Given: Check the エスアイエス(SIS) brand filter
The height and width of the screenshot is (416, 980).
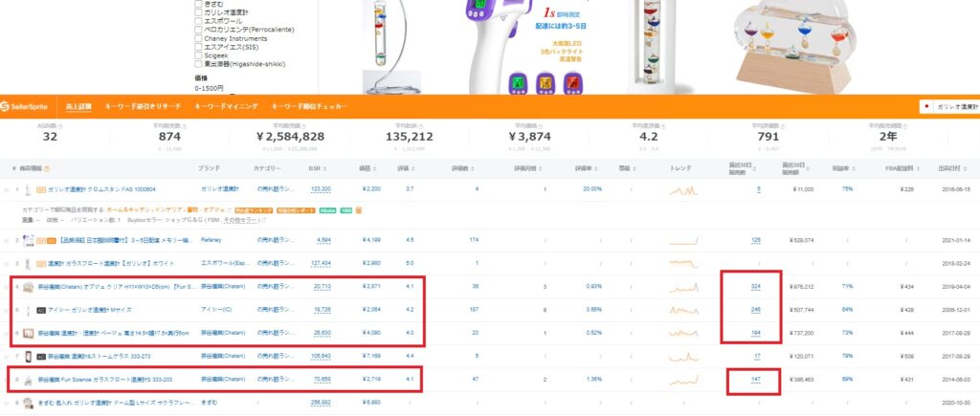Looking at the screenshot, I should point(198,47).
